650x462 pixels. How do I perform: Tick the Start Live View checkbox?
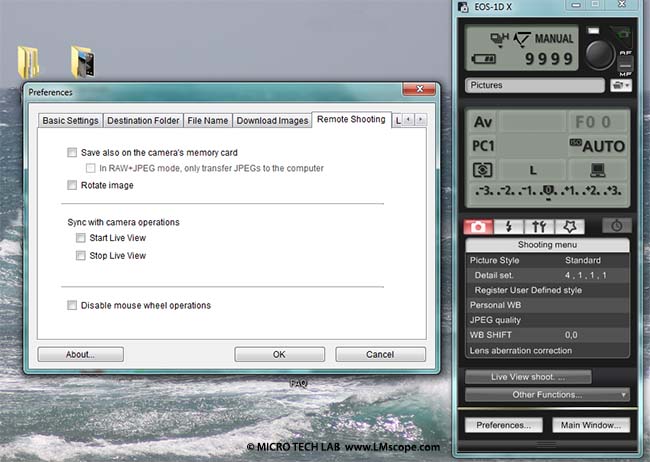(x=81, y=238)
